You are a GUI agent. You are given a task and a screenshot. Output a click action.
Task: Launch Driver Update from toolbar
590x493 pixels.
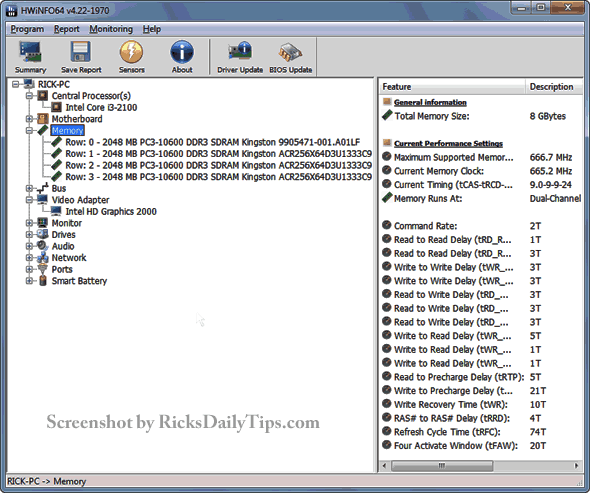coord(240,51)
